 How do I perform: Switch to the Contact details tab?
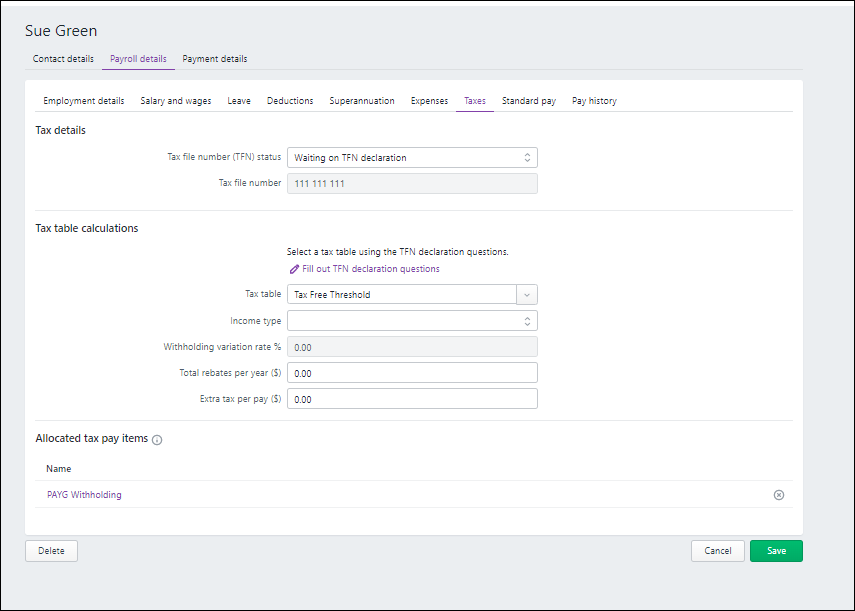point(62,58)
